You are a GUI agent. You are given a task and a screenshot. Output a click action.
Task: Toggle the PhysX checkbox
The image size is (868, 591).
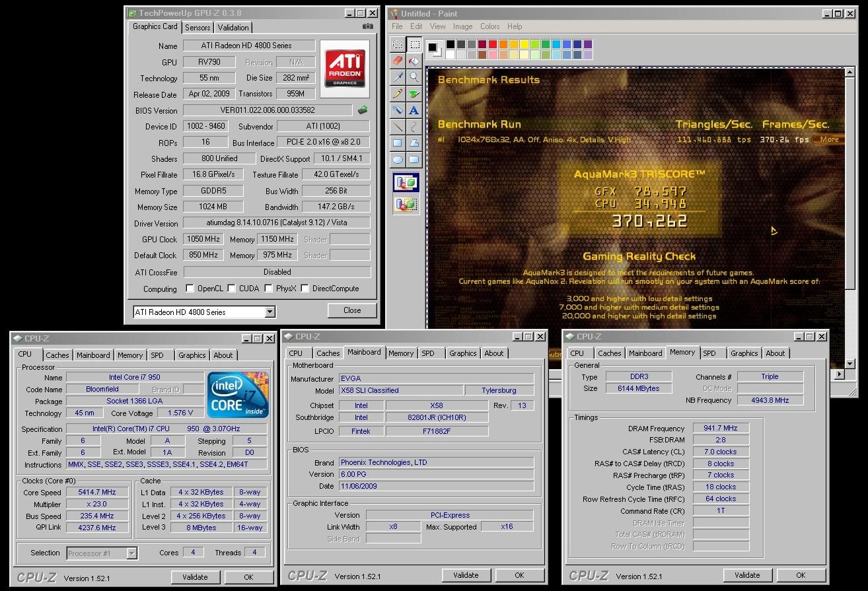click(x=269, y=289)
